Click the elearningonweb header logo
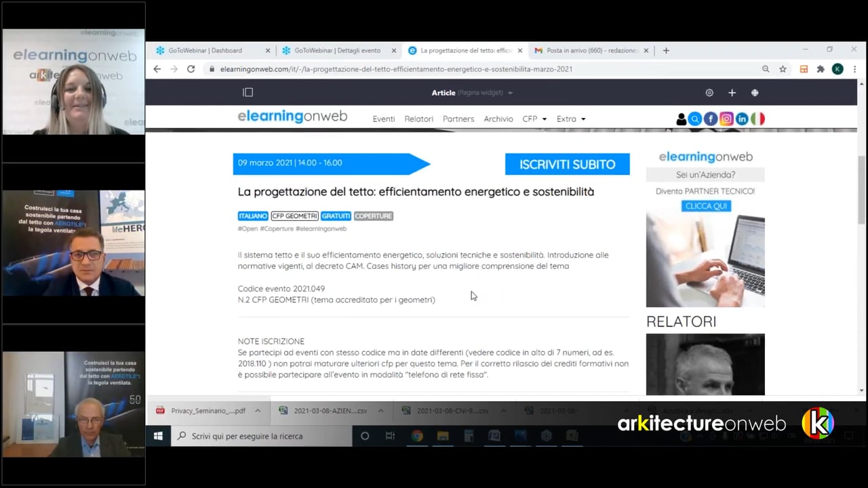The height and width of the screenshot is (488, 868). pyautogui.click(x=292, y=117)
